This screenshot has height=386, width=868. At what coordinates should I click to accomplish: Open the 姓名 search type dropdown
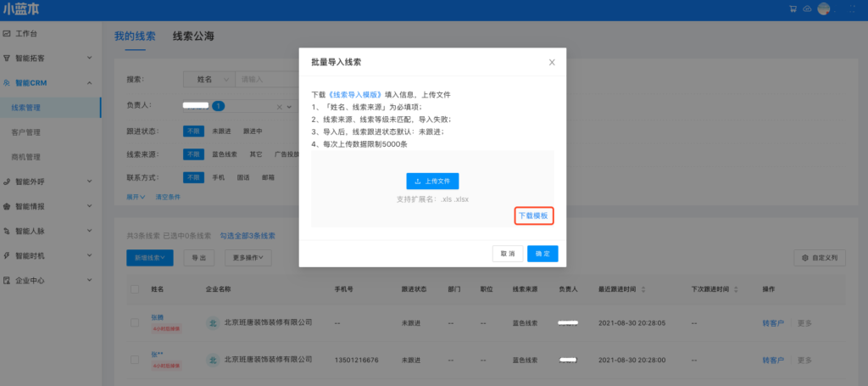tap(209, 79)
